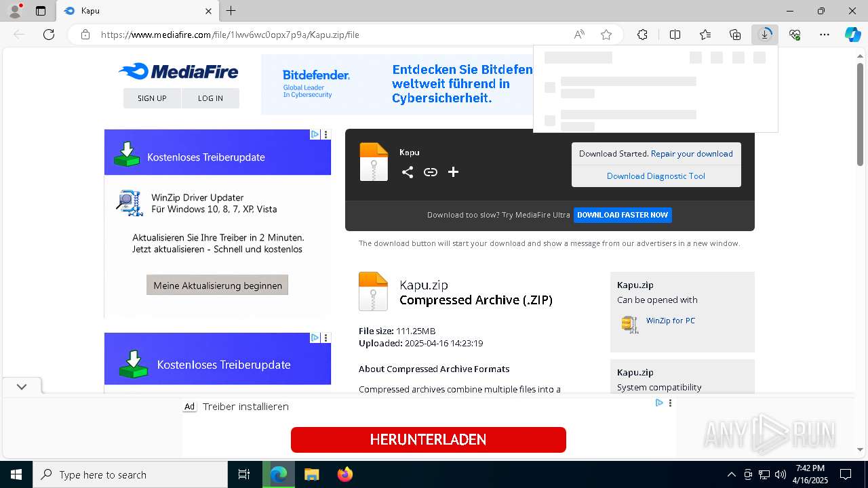Click the File size 111.25MB text
Image resolution: width=868 pixels, height=488 pixels.
click(397, 331)
